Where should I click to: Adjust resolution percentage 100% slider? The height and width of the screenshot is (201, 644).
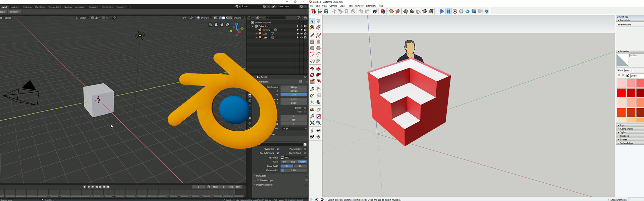coord(294,95)
